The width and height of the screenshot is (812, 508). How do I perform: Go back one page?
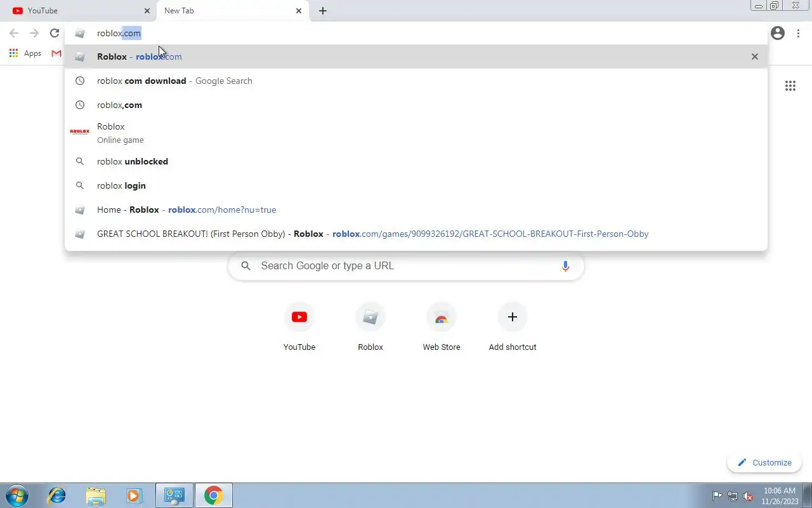(14, 33)
